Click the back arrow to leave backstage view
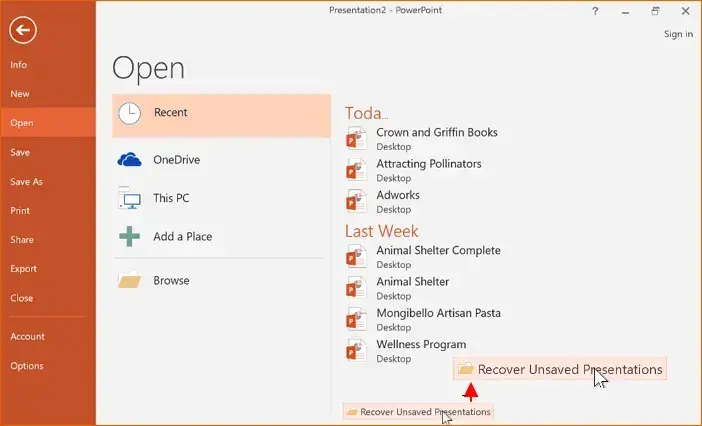Screen dimensions: 702x426 (23, 30)
